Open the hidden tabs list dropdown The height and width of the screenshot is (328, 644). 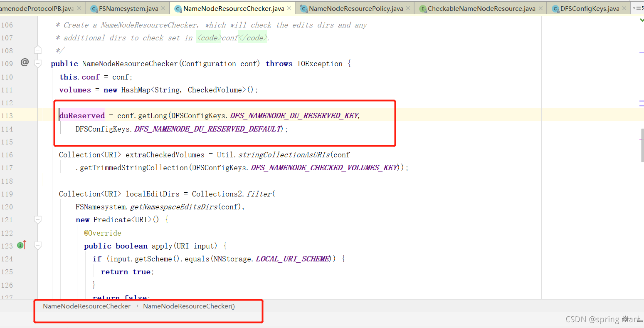[638, 8]
